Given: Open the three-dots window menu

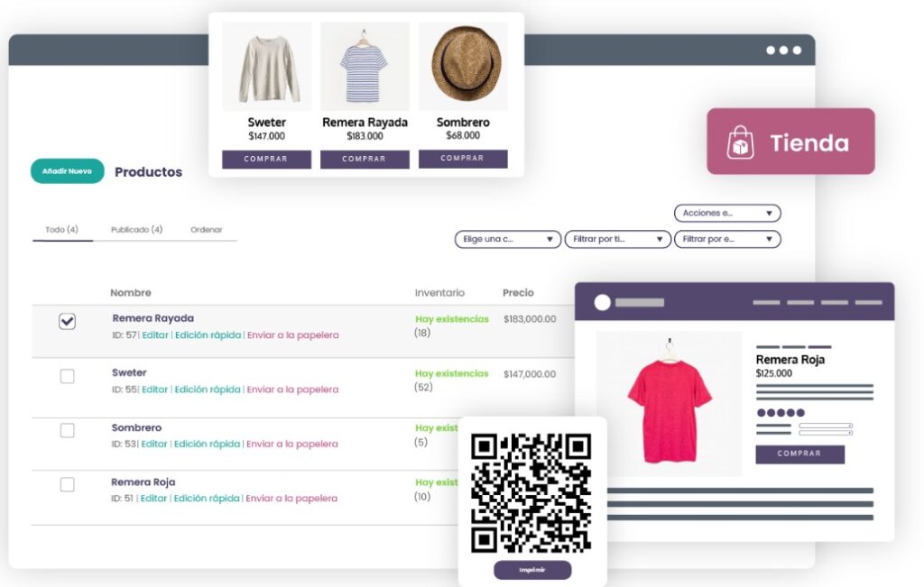Looking at the screenshot, I should (784, 50).
